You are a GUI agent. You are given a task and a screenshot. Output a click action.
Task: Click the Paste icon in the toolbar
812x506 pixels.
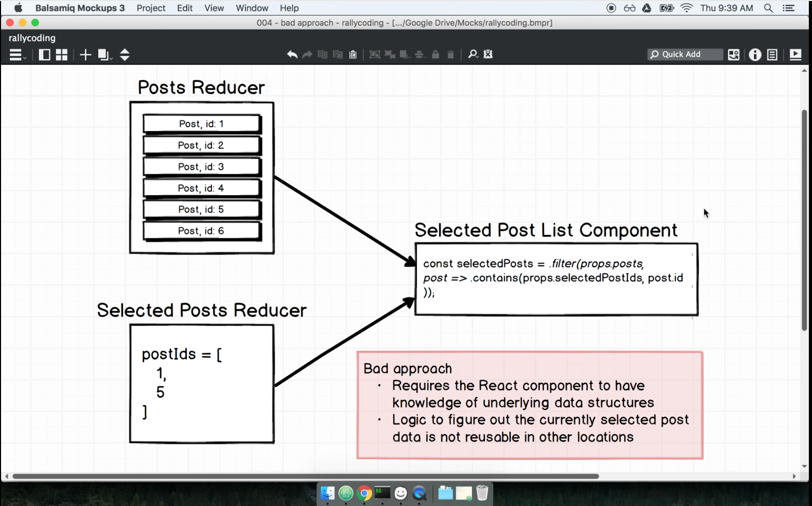click(352, 54)
